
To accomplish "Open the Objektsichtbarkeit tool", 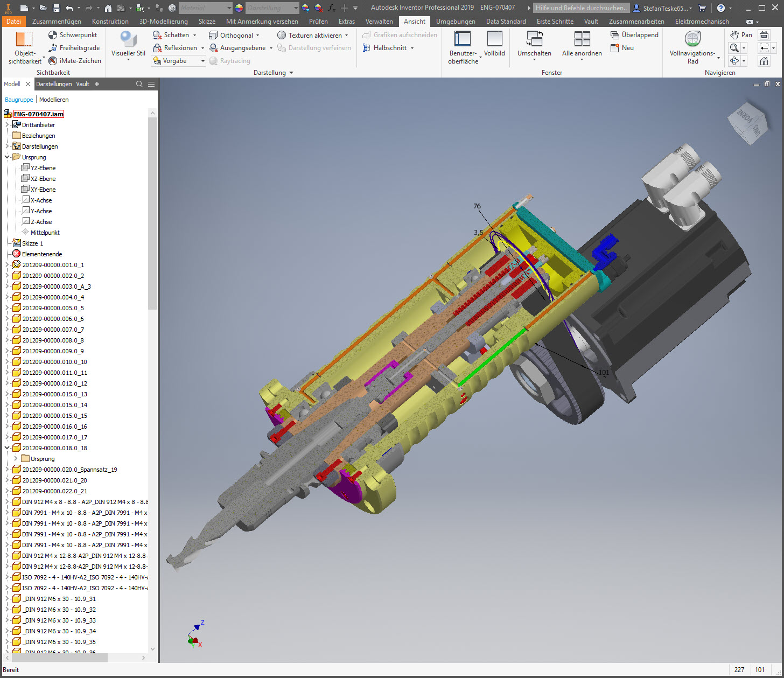I will click(24, 47).
